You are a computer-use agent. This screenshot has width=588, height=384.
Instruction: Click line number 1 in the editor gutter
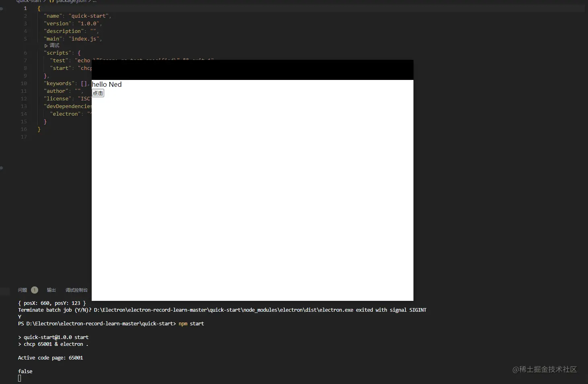coord(25,8)
